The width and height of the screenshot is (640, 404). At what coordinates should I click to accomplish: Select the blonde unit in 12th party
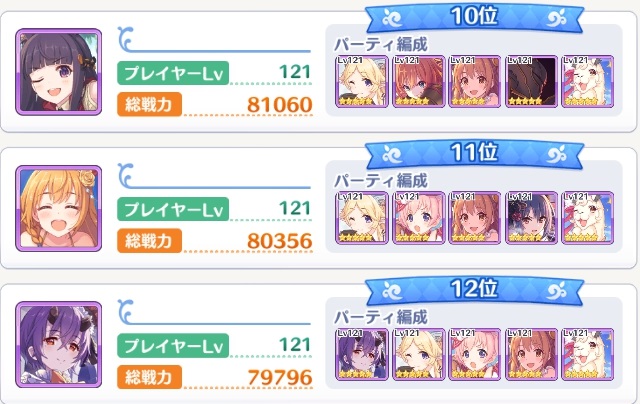pyautogui.click(x=418, y=354)
